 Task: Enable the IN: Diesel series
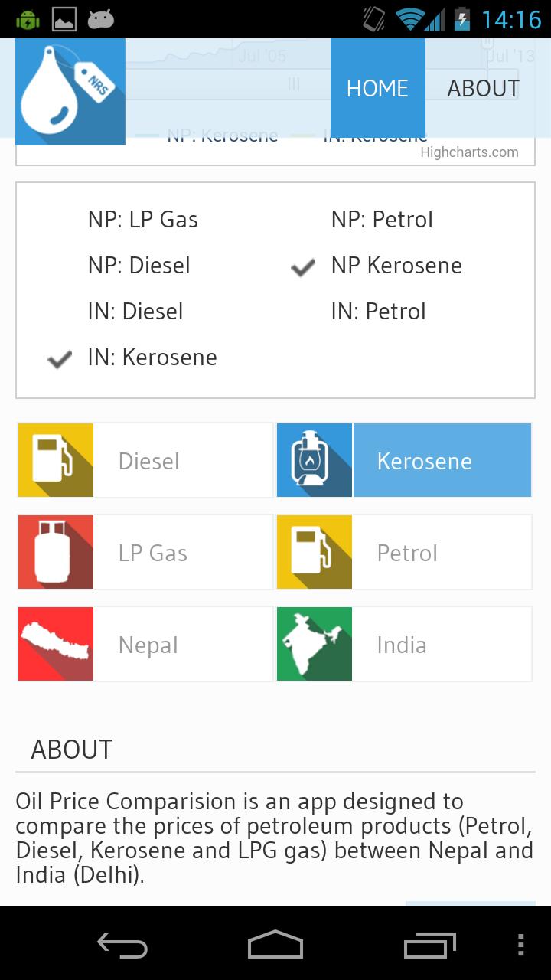[135, 312]
